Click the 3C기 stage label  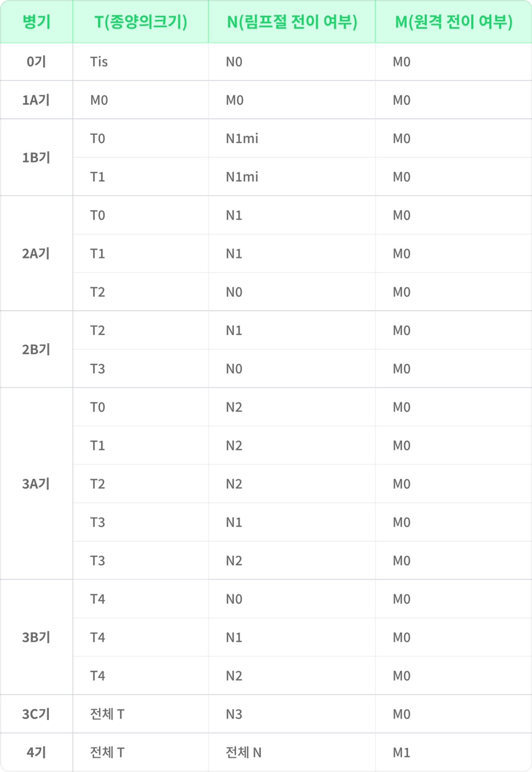coord(36,714)
